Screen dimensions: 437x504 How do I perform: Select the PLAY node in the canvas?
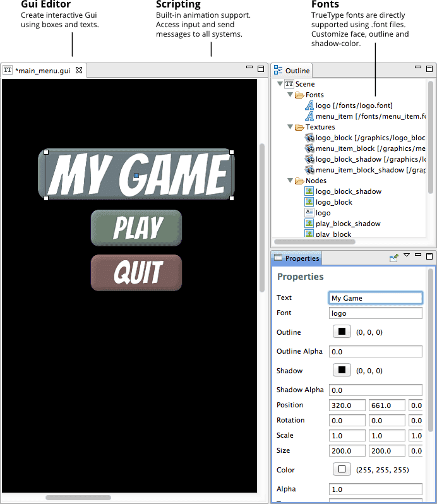(x=136, y=228)
